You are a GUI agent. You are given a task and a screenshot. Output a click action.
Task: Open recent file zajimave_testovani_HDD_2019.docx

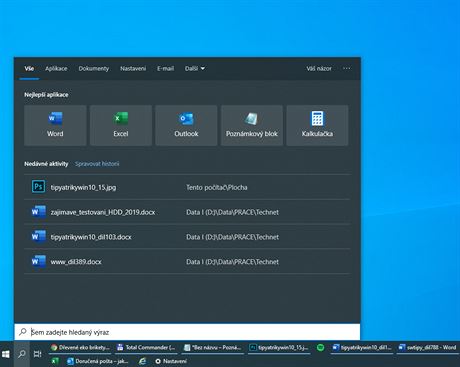(x=187, y=212)
